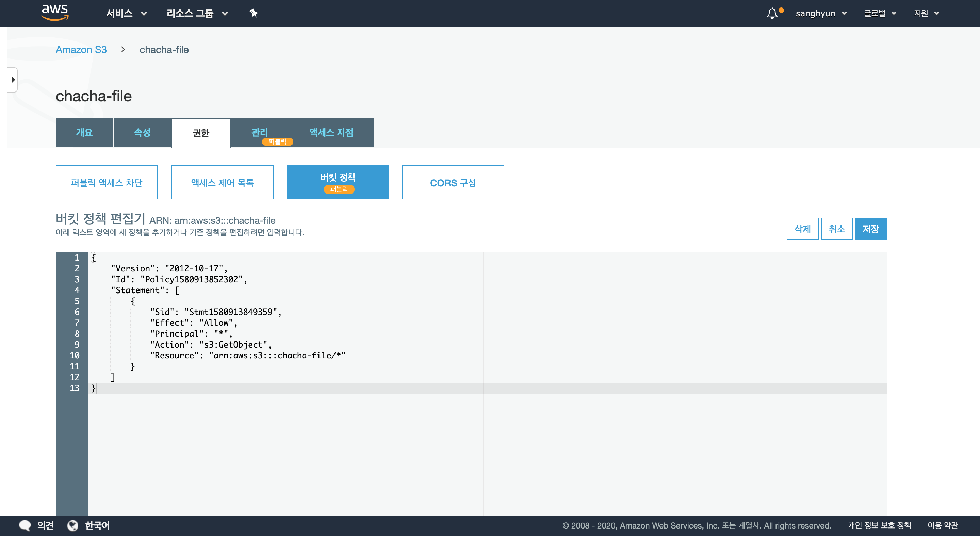Click the 삭제 delete button
This screenshot has width=980, height=536.
coord(802,229)
